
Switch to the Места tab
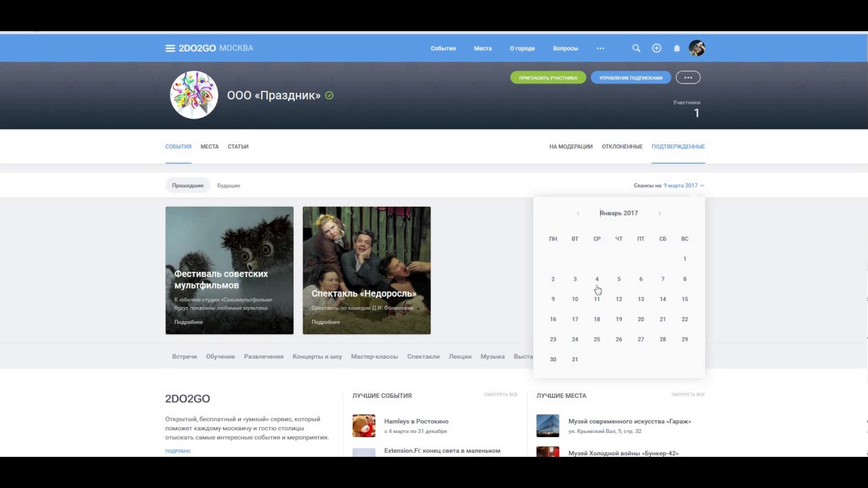click(210, 146)
